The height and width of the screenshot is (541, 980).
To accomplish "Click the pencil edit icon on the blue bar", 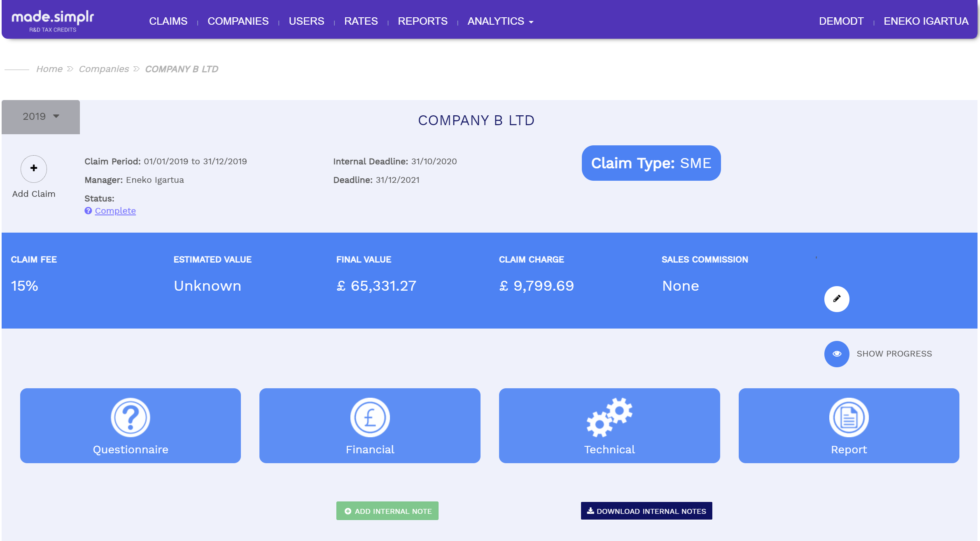I will click(836, 299).
